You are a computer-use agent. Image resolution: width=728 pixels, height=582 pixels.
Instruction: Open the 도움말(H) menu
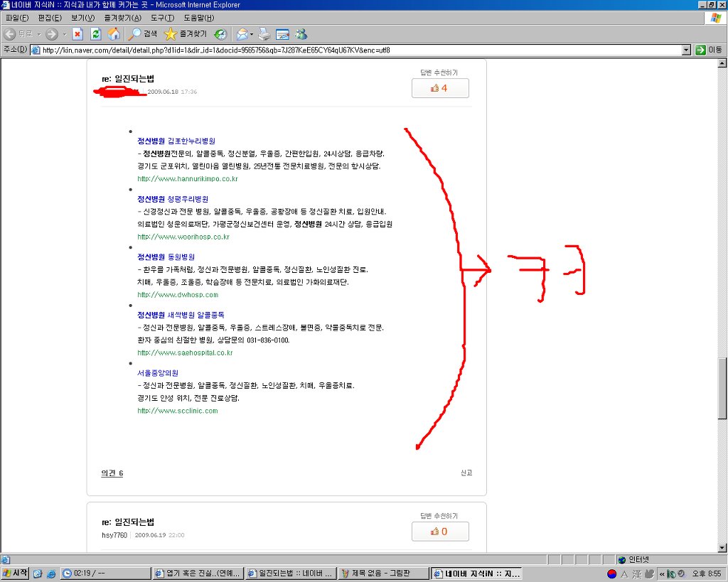click(199, 18)
